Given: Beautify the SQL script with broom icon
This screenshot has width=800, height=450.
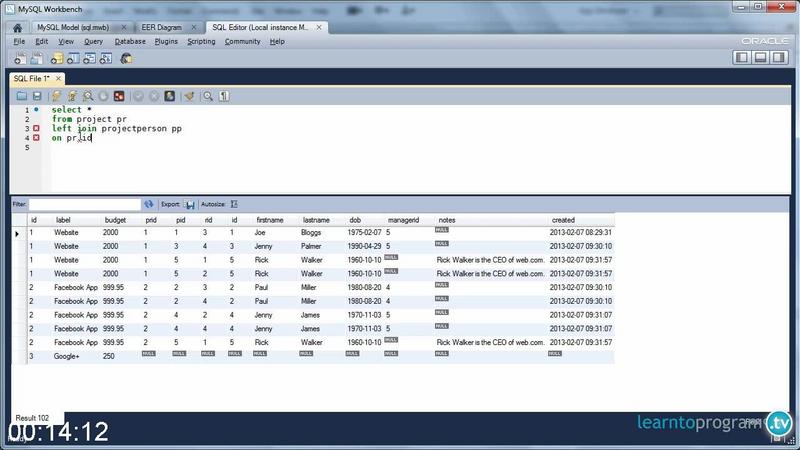Looking at the screenshot, I should point(189,96).
